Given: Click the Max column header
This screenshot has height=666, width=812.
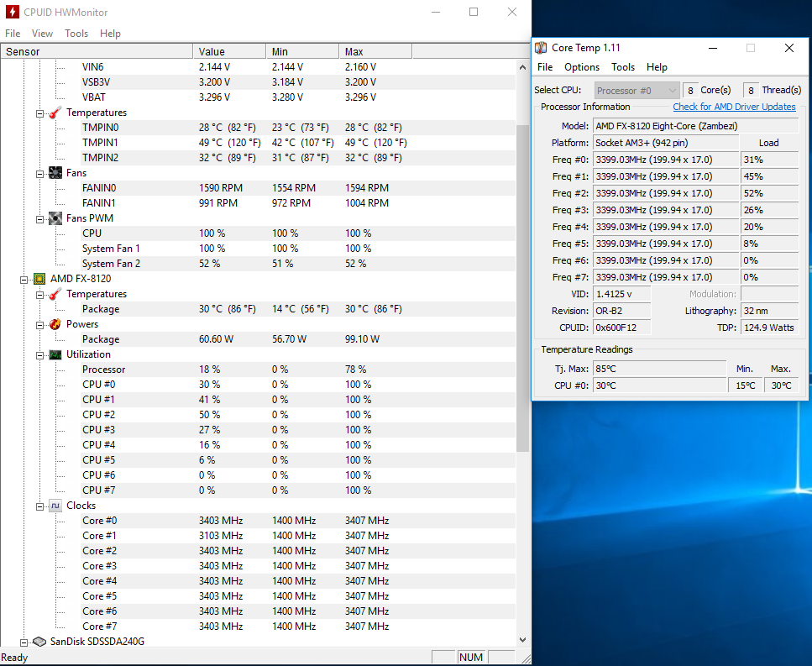Looking at the screenshot, I should (375, 52).
